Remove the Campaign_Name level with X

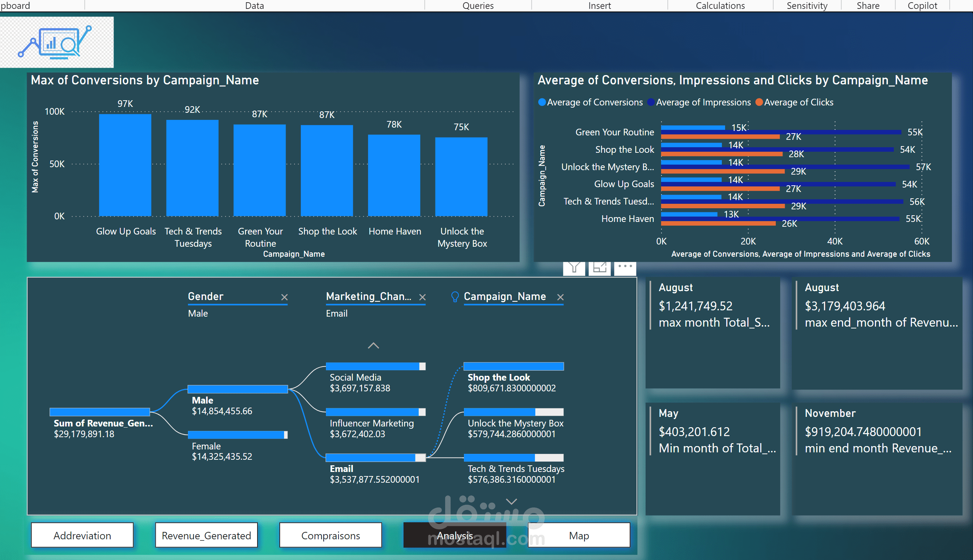560,297
